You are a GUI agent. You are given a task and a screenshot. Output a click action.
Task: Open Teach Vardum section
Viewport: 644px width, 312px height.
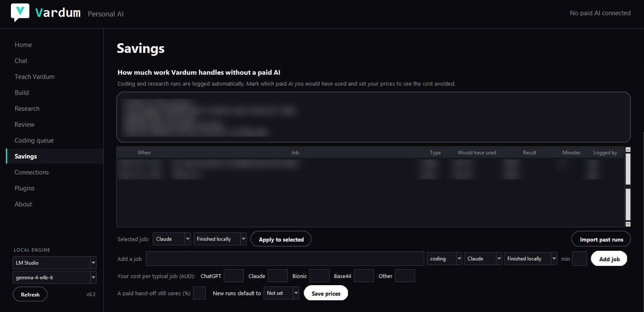(34, 77)
